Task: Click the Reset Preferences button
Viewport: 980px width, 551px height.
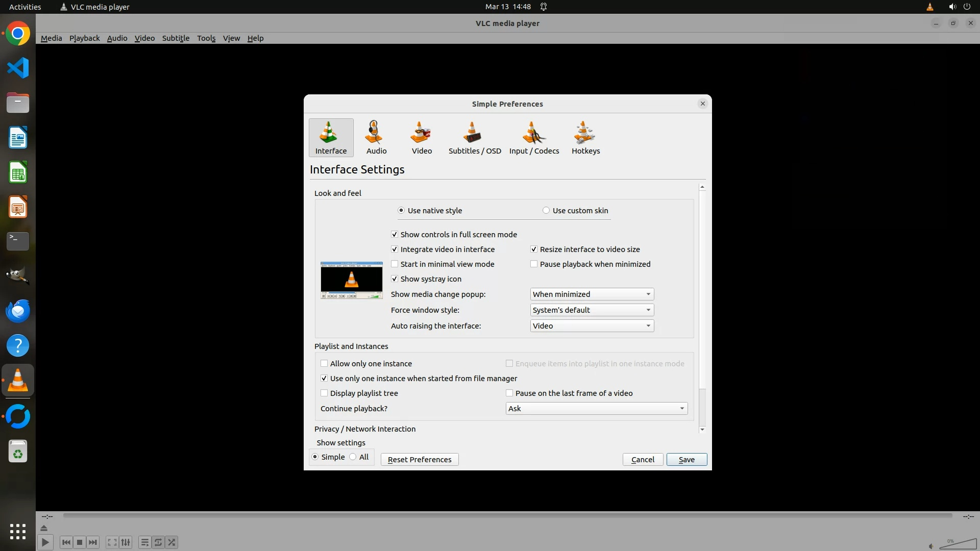Action: point(419,460)
